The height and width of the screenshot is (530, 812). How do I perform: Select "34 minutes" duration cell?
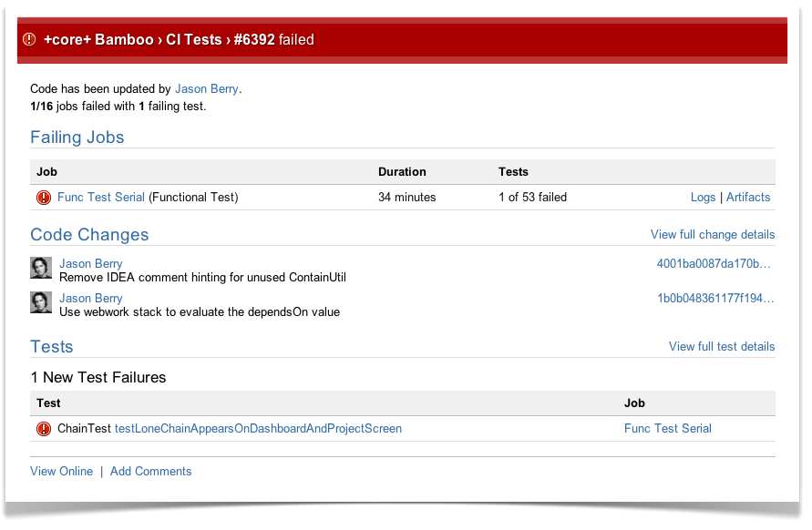(x=407, y=198)
